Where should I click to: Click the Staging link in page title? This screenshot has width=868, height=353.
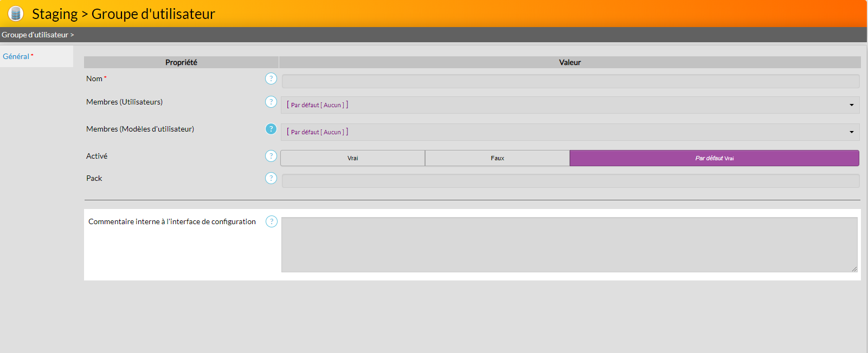55,14
